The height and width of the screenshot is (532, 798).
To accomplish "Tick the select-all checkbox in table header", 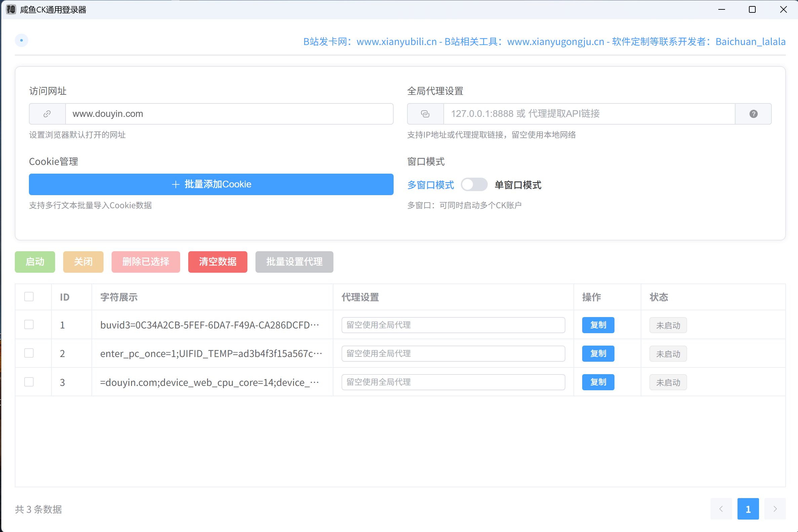I will pyautogui.click(x=29, y=297).
